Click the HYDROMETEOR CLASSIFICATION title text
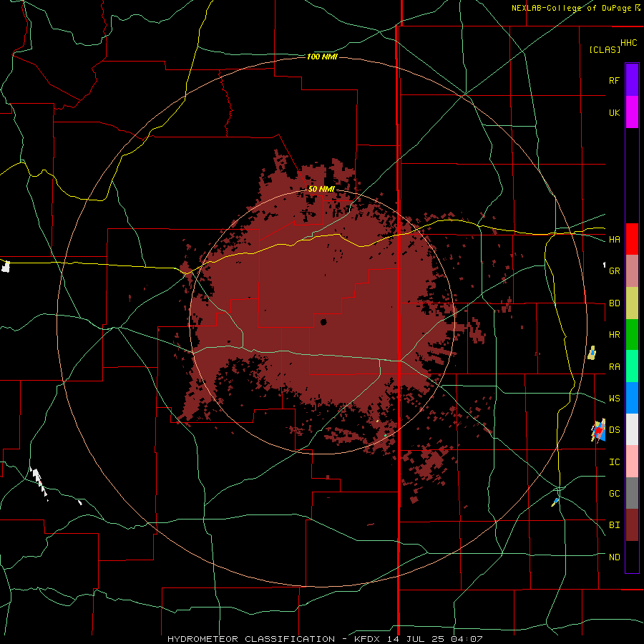The image size is (644, 644). pos(251,639)
